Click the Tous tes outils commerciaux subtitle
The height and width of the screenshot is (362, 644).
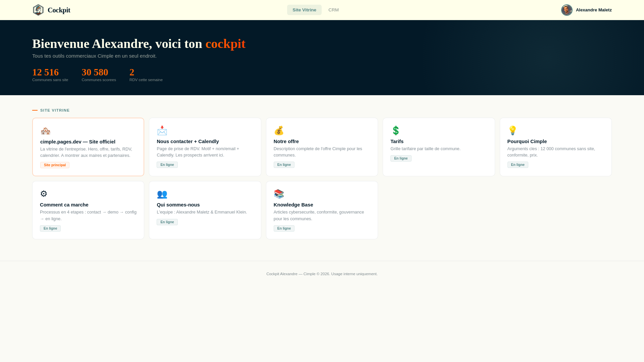tap(94, 56)
